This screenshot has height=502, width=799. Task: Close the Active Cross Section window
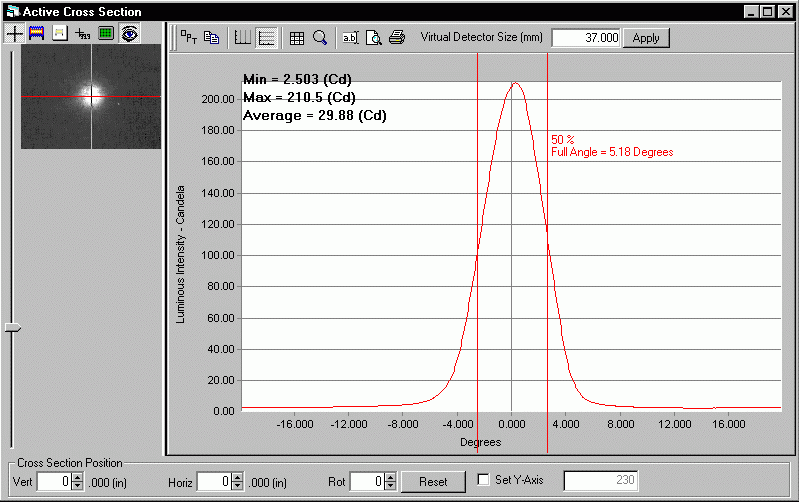coord(786,11)
